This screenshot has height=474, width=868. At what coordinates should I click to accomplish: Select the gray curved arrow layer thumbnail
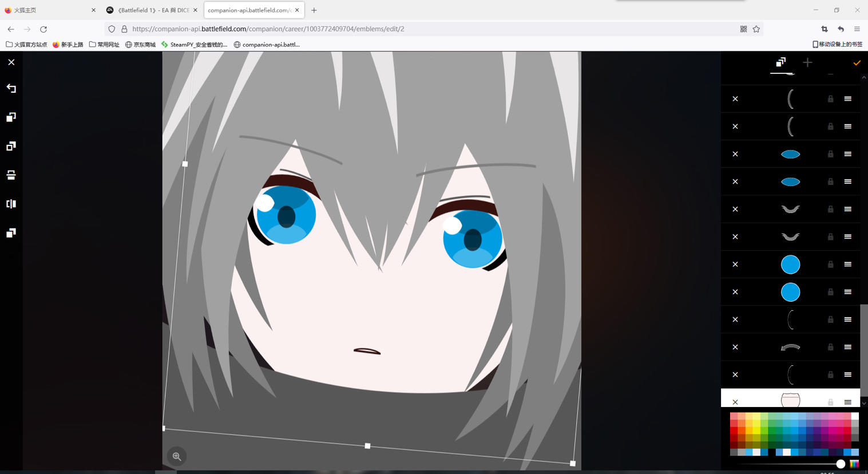pos(790,347)
